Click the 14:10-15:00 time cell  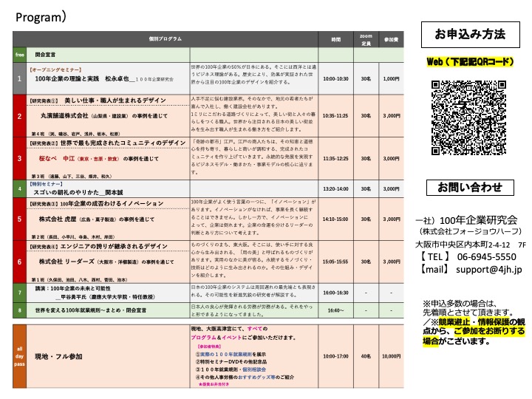tap(335, 219)
